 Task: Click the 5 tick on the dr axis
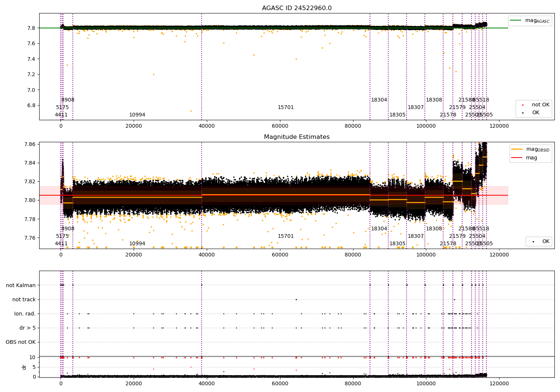coord(34,367)
